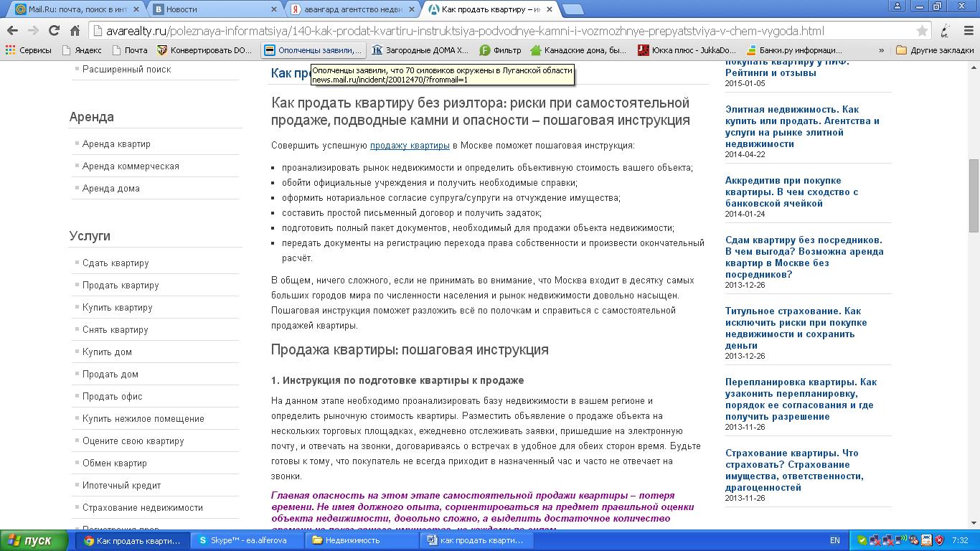Open the Загородные ДОМА bookmark

[x=420, y=50]
